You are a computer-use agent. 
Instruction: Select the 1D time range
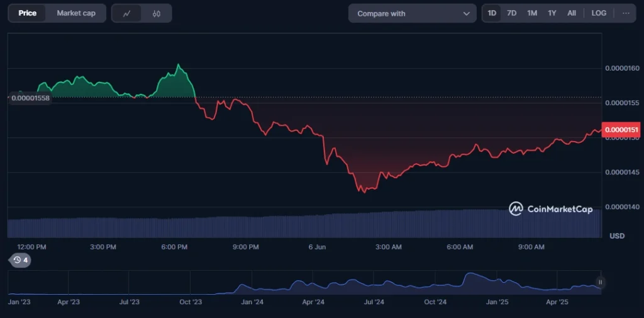coord(492,13)
